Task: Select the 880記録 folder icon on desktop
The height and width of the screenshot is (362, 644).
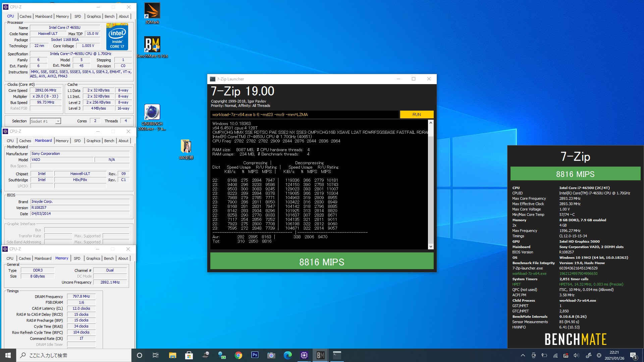Action: (x=186, y=149)
